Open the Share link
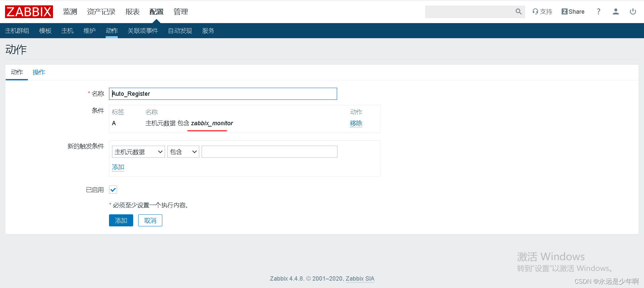Viewport: 644px width, 288px height. (x=573, y=12)
